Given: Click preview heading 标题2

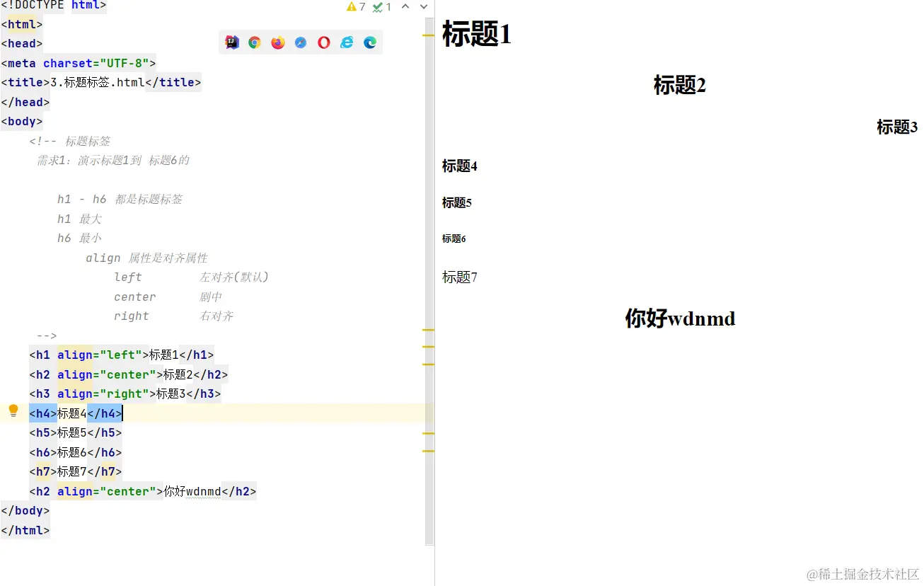Looking at the screenshot, I should tap(680, 85).
